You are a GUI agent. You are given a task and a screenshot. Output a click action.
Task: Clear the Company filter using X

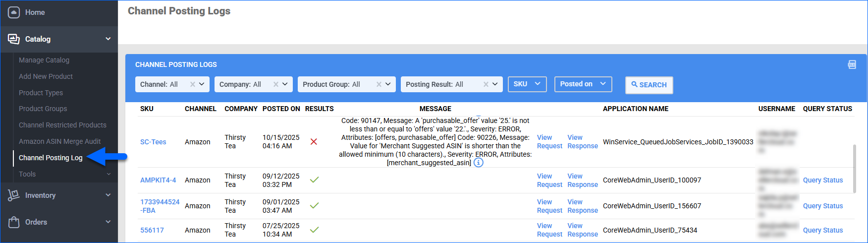(x=276, y=84)
